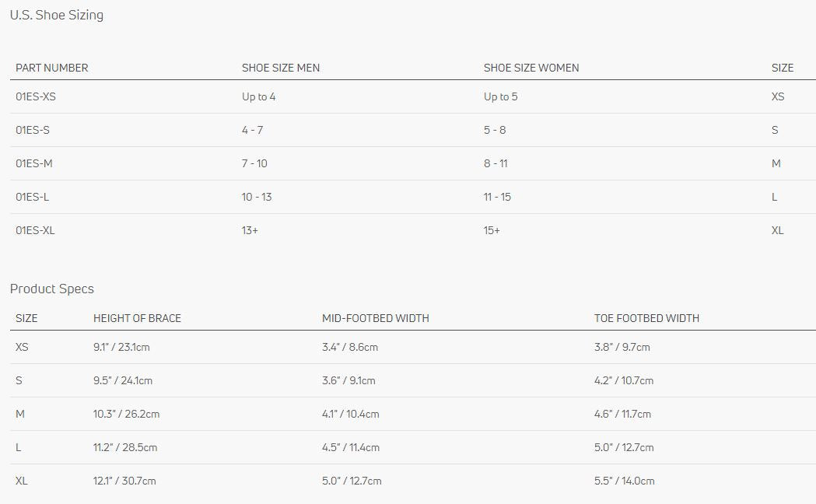Click the Product Specs heading

click(x=52, y=289)
